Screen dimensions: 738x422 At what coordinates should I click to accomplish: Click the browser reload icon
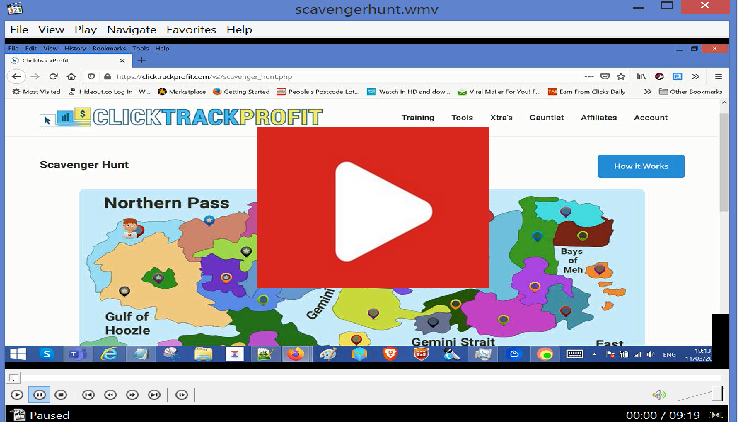pos(53,76)
